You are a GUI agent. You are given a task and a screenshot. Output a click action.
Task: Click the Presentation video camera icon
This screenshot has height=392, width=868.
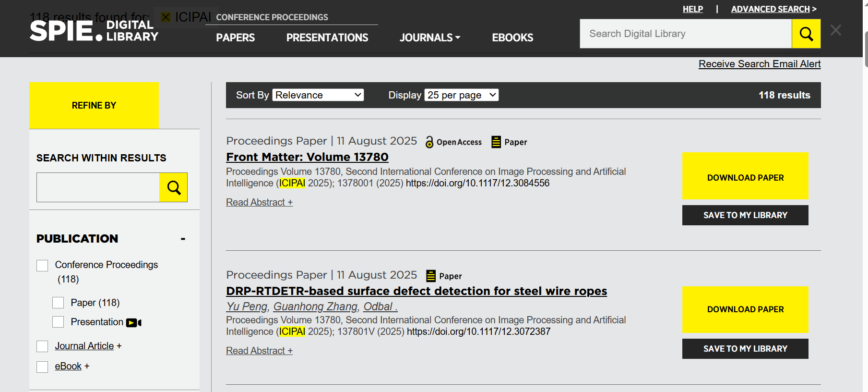point(134,323)
